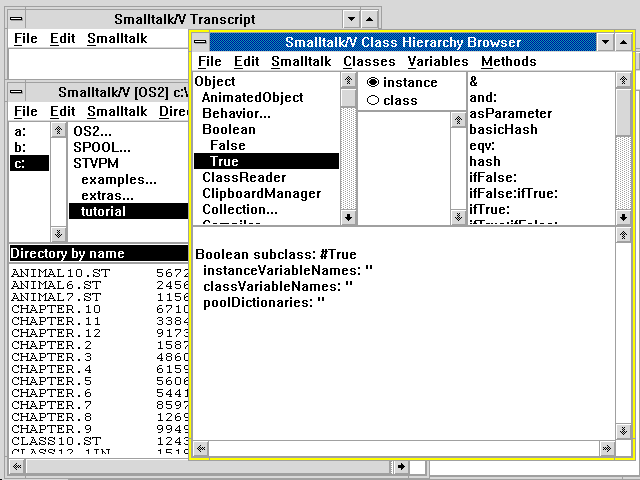640x480 pixels.
Task: Select drive a: in disk browser
Action: click(x=20, y=131)
